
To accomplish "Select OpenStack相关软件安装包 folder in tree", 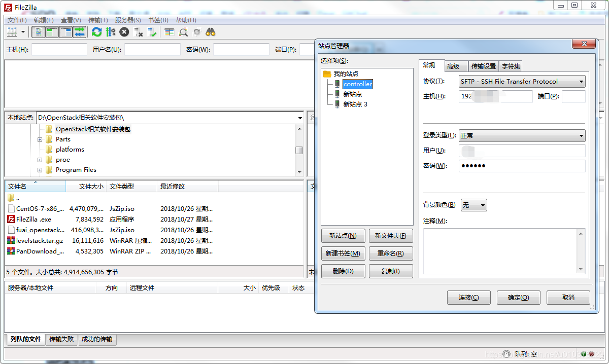I will click(x=93, y=129).
